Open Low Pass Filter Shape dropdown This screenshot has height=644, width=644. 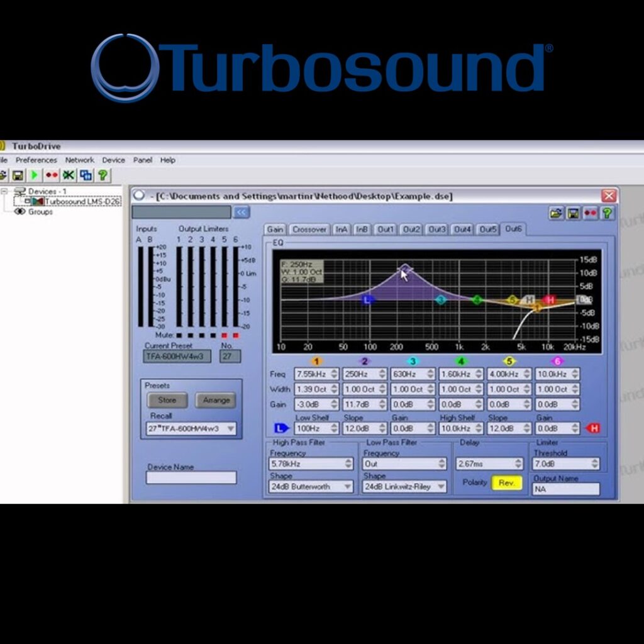[441, 487]
